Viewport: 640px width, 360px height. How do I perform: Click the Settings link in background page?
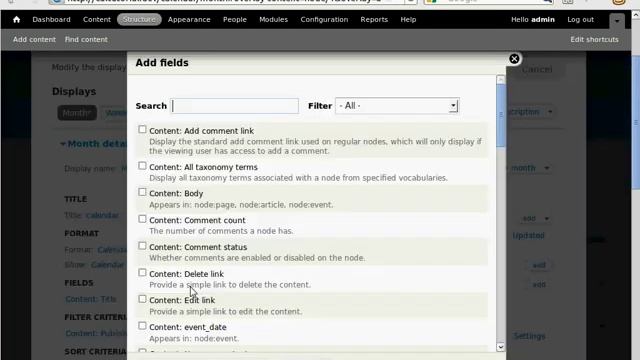tap(529, 336)
